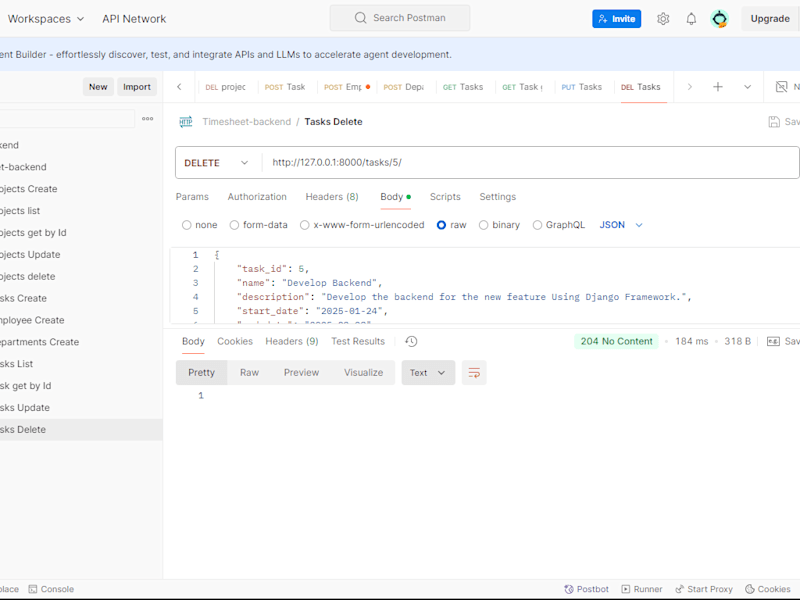Open response Headers (9) tab
The height and width of the screenshot is (600, 800).
pyautogui.click(x=292, y=341)
